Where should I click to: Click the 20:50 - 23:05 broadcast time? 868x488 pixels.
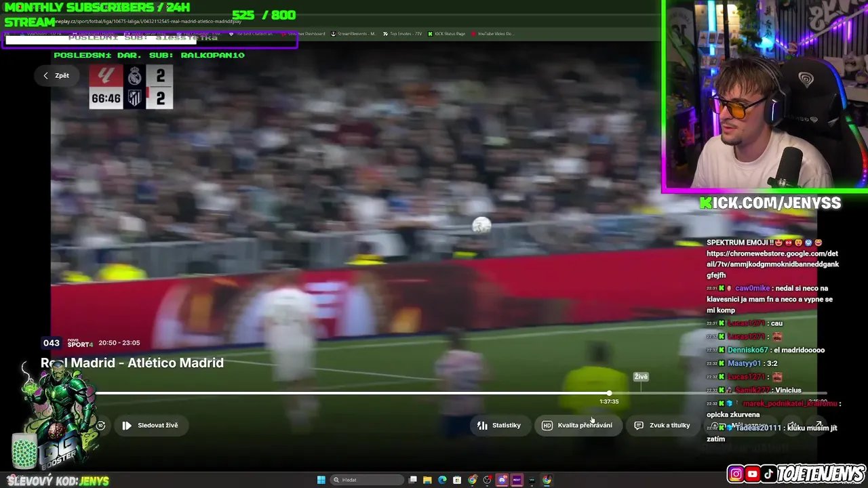click(x=119, y=343)
